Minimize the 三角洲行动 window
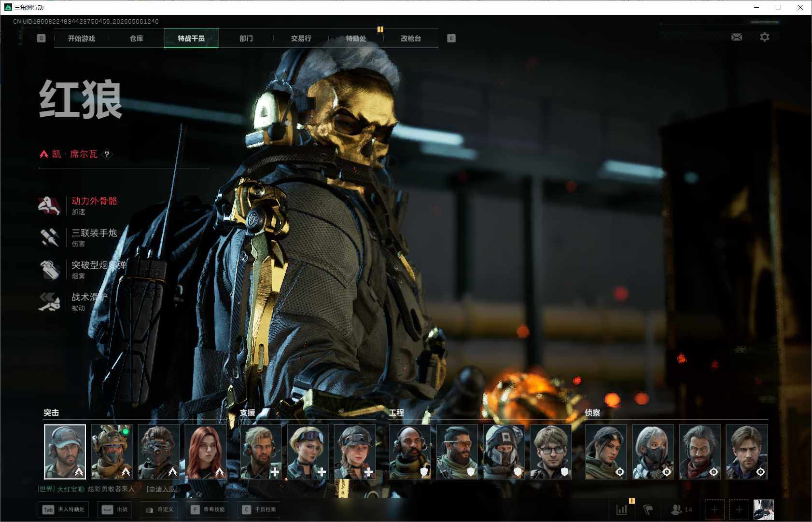This screenshot has height=522, width=812. click(756, 7)
